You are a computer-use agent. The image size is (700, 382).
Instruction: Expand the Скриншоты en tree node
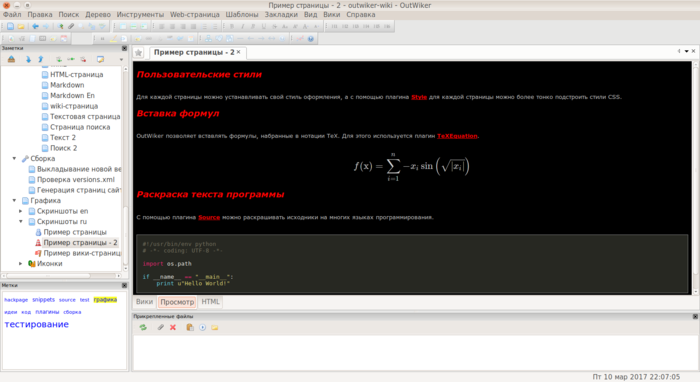[21, 211]
